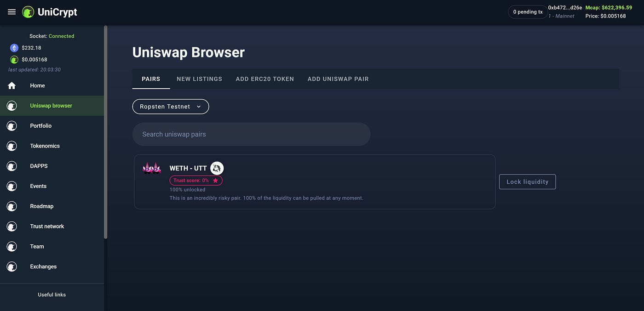Click the Mcap: $622,396.59 text

609,8
